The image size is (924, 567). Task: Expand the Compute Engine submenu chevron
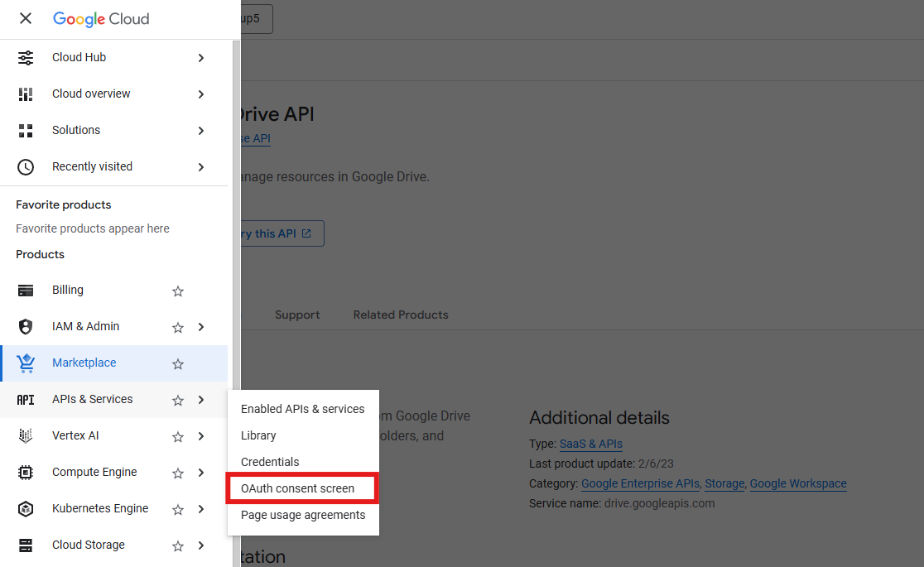[201, 473]
